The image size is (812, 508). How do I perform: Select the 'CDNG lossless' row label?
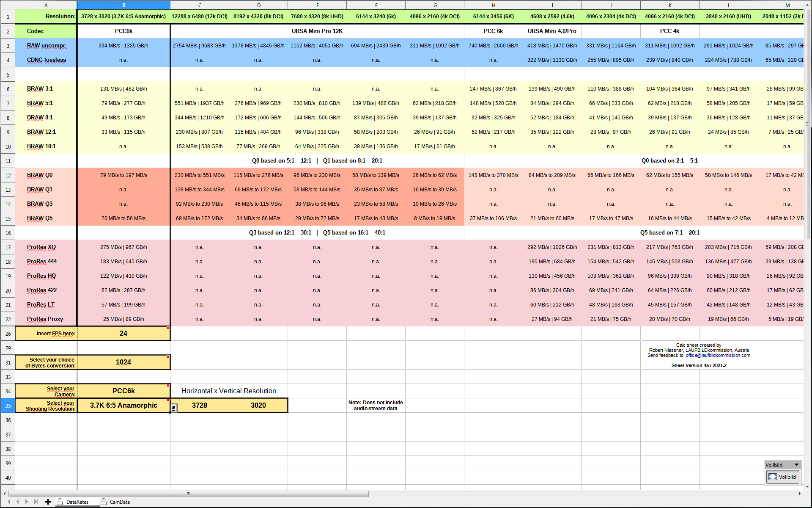[46, 60]
